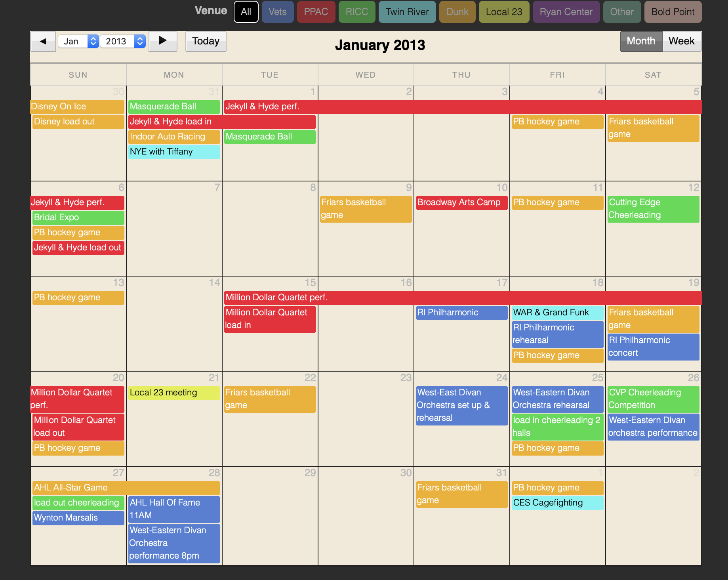The width and height of the screenshot is (728, 580).
Task: Click the Today button
Action: pos(206,41)
